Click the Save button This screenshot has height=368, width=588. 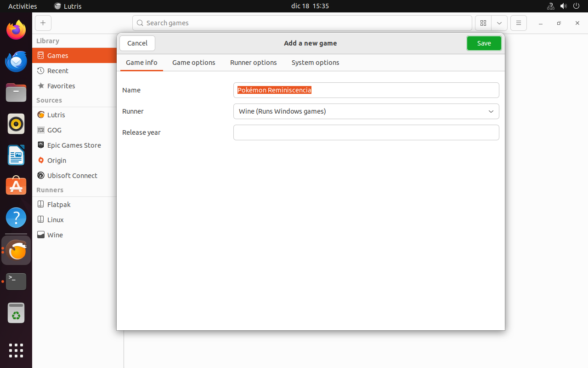click(484, 43)
